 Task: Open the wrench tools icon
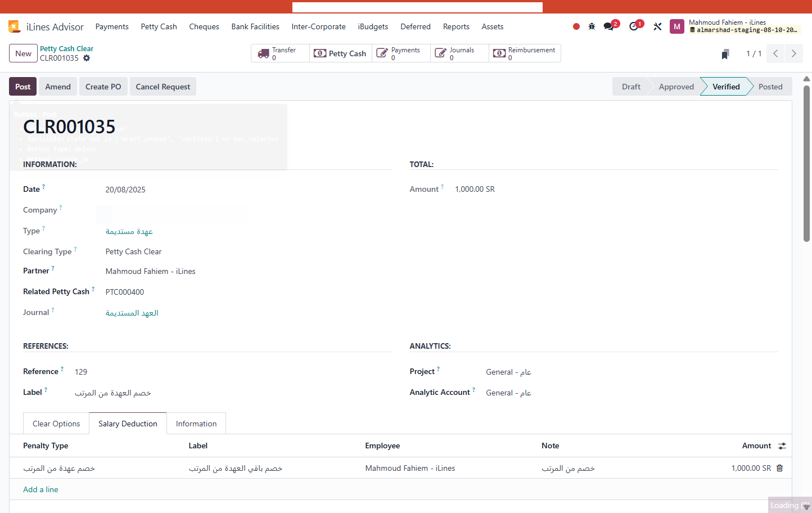pos(657,26)
